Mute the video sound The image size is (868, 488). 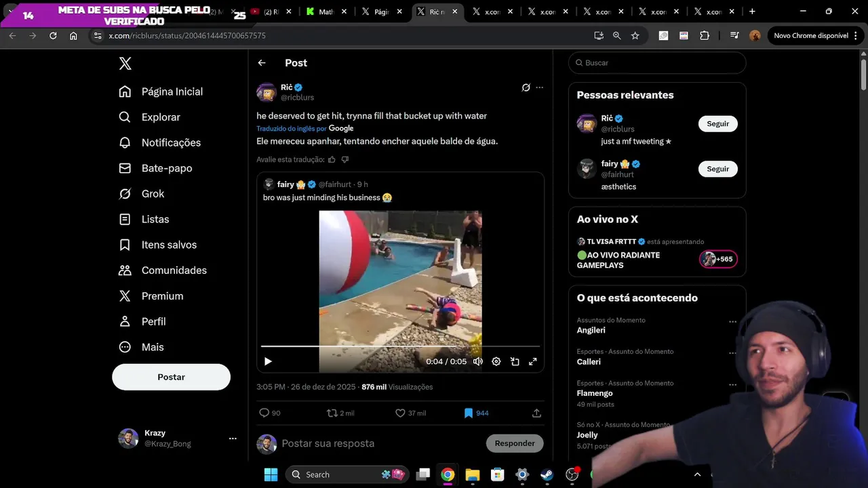(x=478, y=362)
